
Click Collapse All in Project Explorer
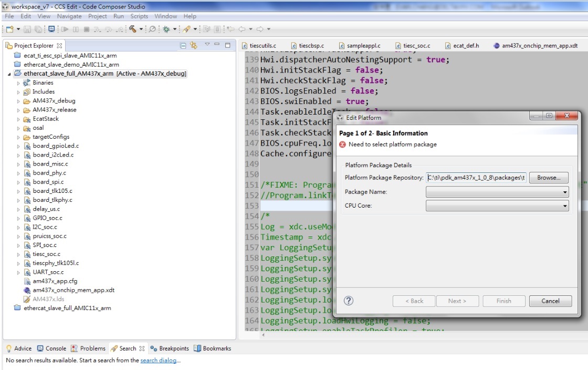point(183,45)
